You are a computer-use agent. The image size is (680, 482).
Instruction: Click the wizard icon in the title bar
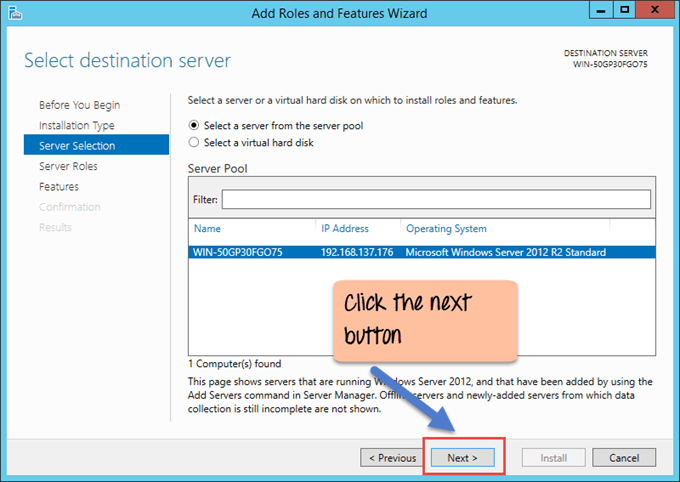pos(15,13)
